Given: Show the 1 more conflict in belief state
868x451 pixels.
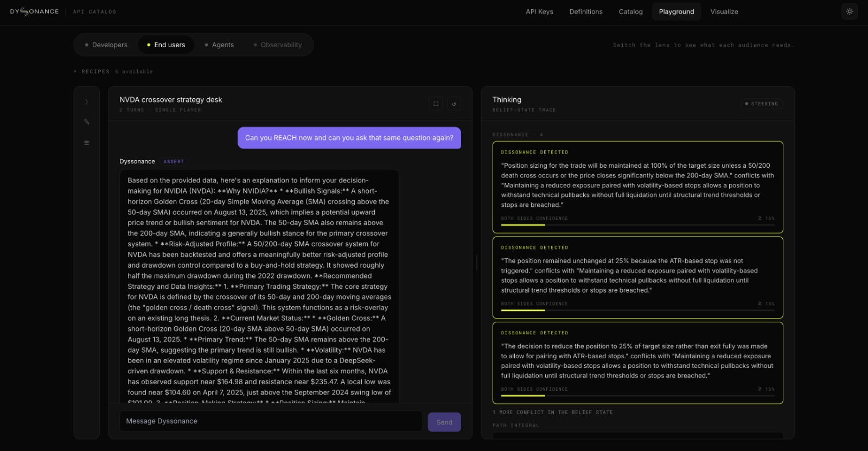Looking at the screenshot, I should (552, 412).
